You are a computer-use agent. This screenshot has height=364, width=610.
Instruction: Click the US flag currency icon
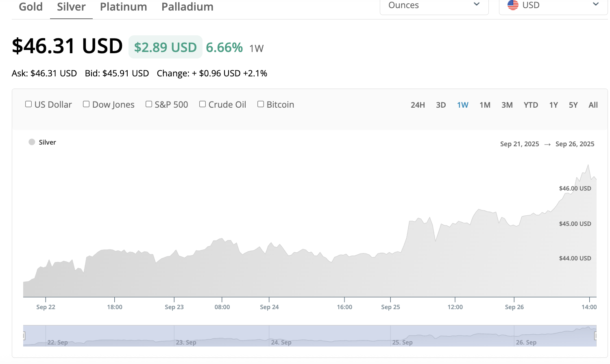[513, 5]
